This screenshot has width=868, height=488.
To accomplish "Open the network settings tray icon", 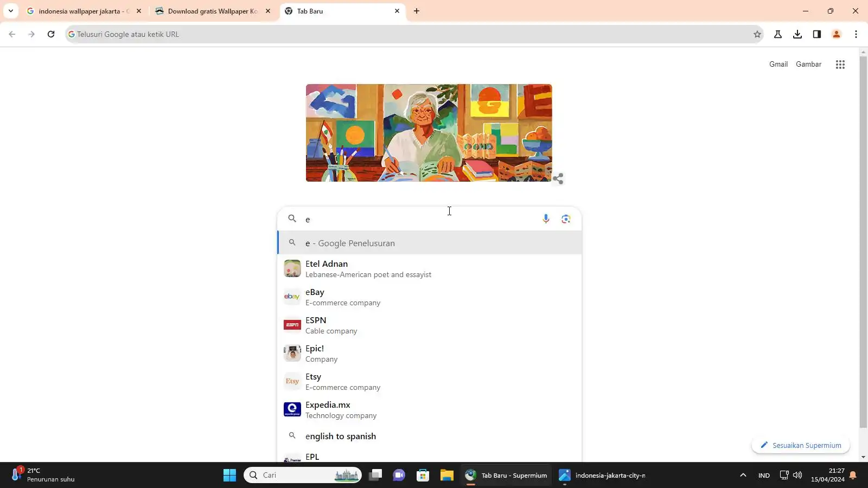I will tap(784, 475).
